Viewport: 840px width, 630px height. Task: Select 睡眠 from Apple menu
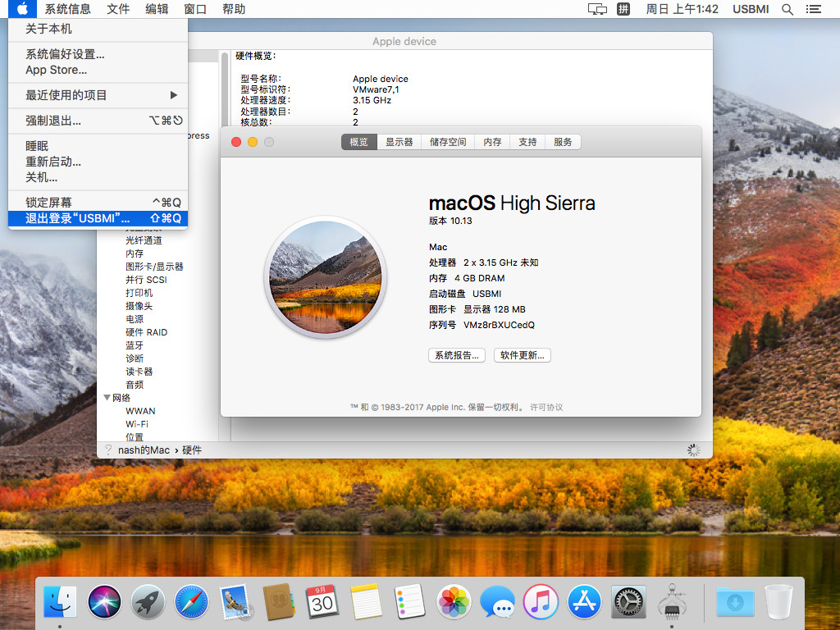(98, 146)
